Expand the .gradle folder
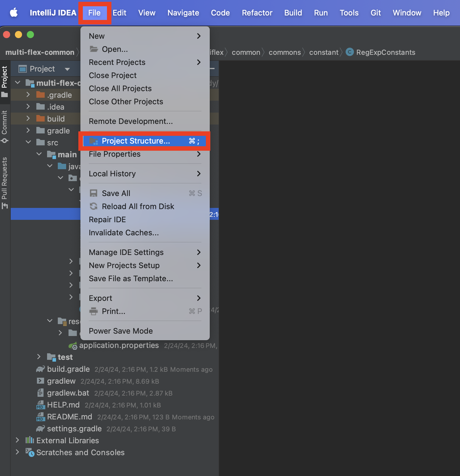 pos(28,95)
